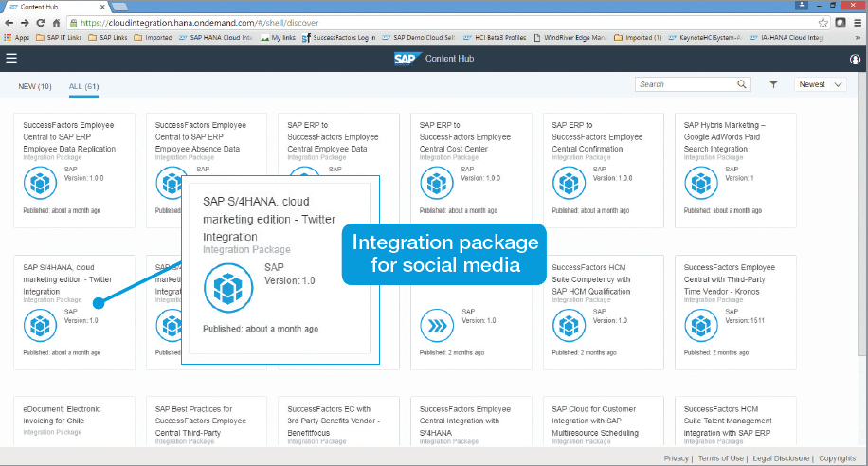This screenshot has height=466, width=868.
Task: Switch to the ALL (61) tab
Action: 83,86
